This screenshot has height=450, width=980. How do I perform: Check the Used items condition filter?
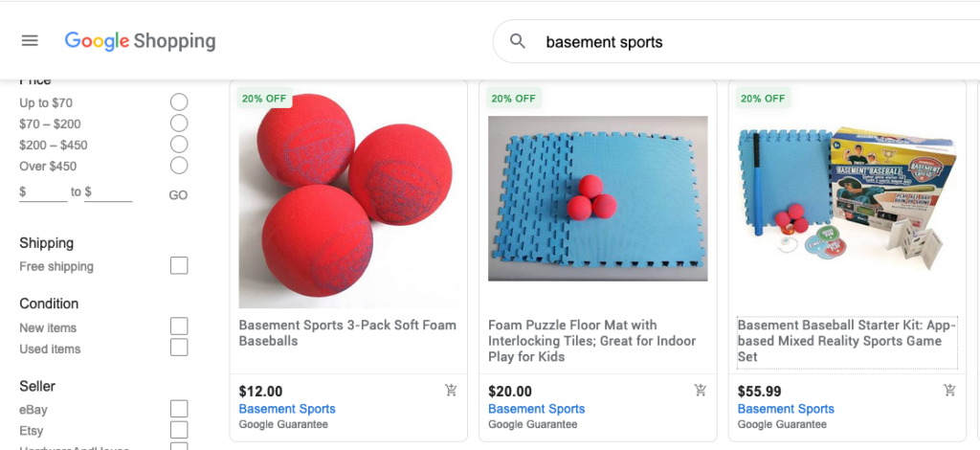(x=179, y=349)
